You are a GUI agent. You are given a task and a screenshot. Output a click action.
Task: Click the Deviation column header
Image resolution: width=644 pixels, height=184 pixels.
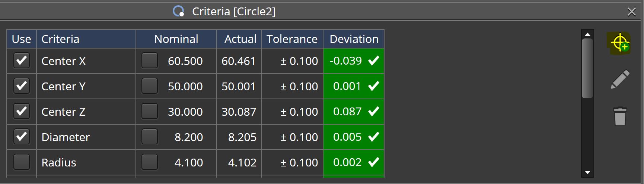point(354,39)
